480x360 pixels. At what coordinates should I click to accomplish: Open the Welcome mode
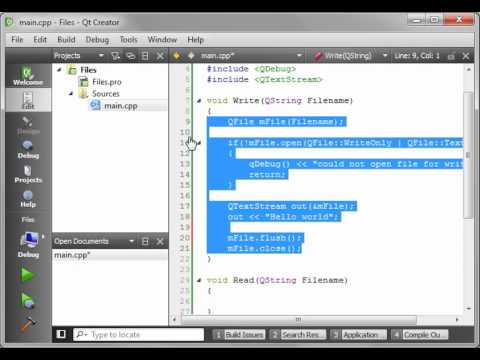[28, 76]
